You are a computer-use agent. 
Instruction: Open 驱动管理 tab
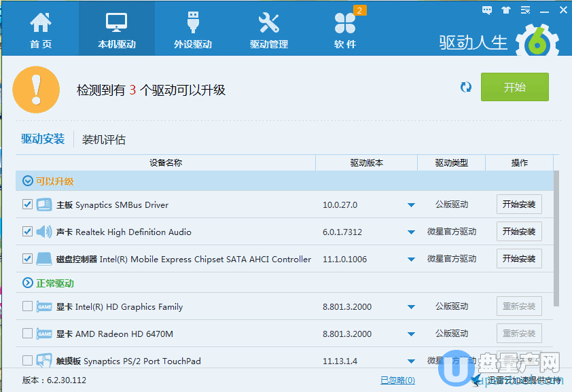point(269,30)
